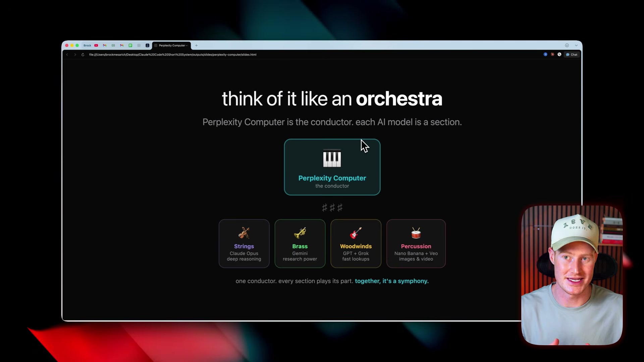This screenshot has width=644, height=362.
Task: Open the pinned dark blue app tab
Action: pos(148,46)
